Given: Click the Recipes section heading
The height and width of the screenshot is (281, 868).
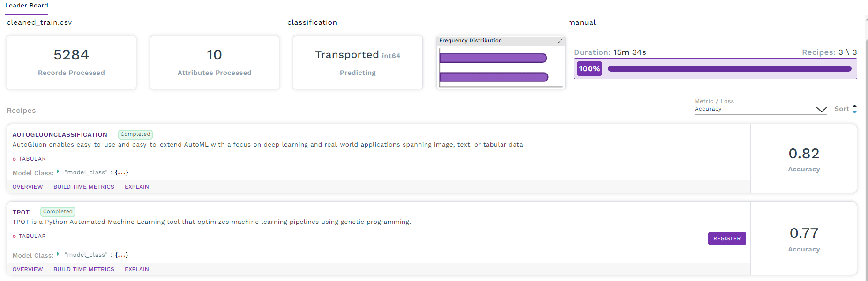Looking at the screenshot, I should click(x=21, y=111).
